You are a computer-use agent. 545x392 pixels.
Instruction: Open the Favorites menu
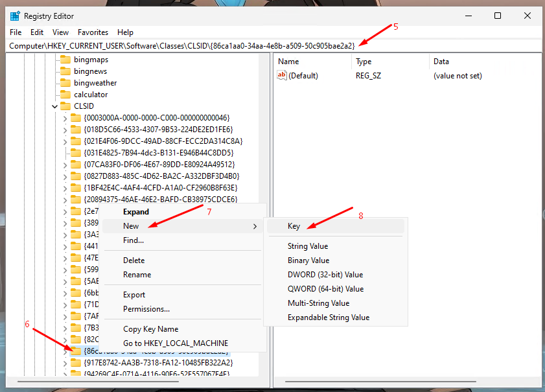(93, 32)
